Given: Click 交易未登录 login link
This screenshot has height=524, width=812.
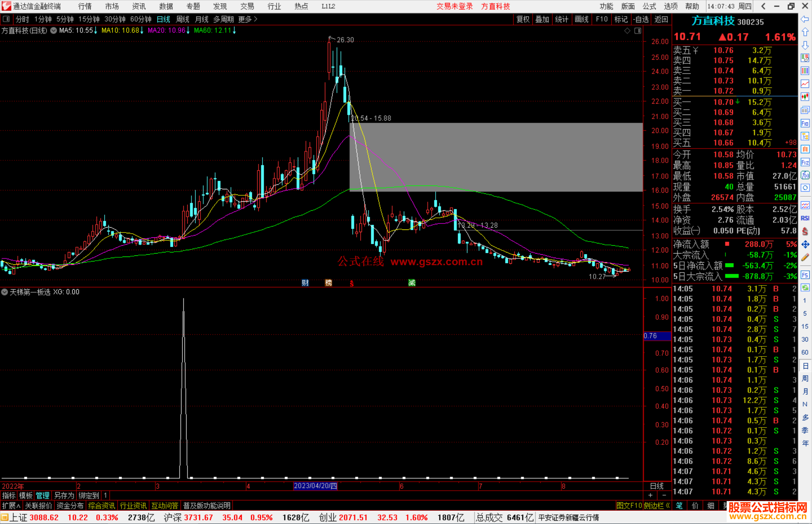Looking at the screenshot, I should click(x=454, y=6).
